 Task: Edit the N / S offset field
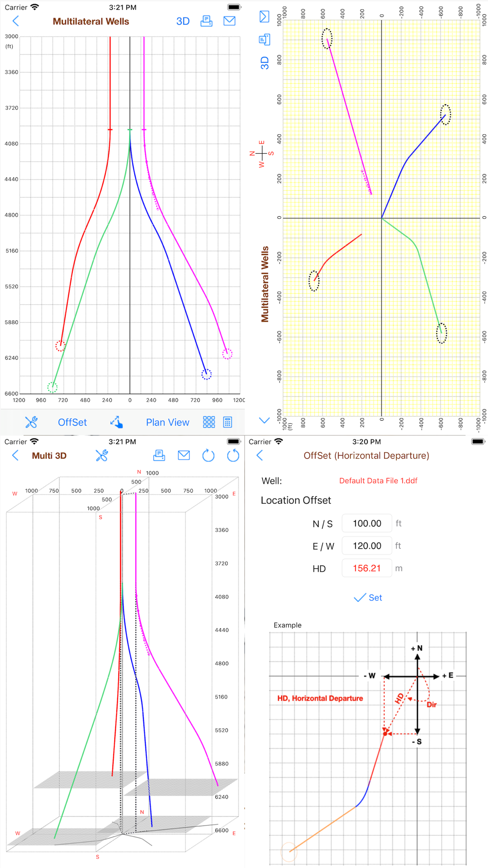click(367, 523)
